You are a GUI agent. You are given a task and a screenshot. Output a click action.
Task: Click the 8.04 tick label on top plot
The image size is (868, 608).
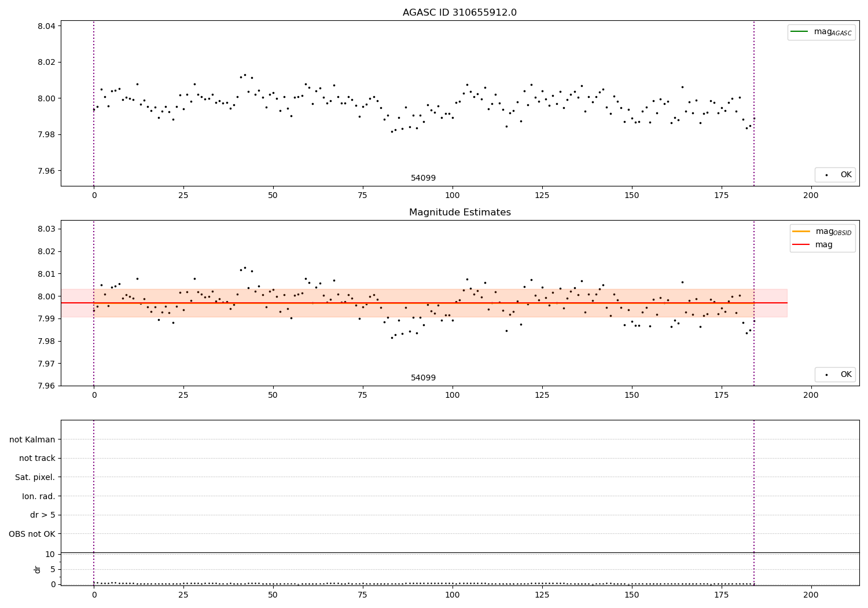[x=47, y=26]
